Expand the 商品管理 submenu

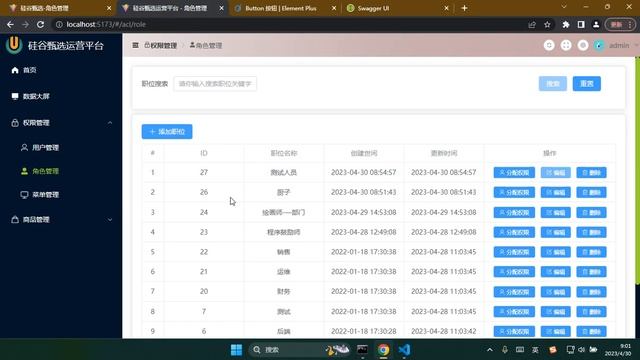click(x=61, y=220)
